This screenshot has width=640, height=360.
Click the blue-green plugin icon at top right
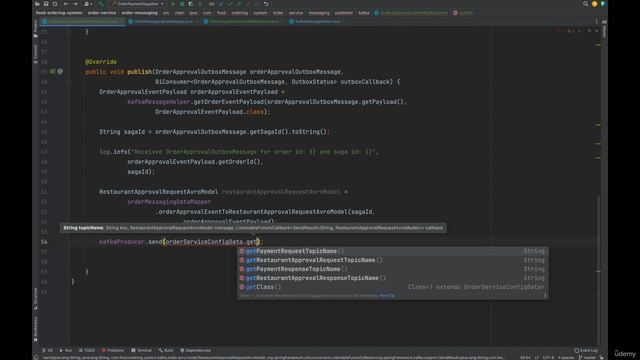(x=603, y=4)
